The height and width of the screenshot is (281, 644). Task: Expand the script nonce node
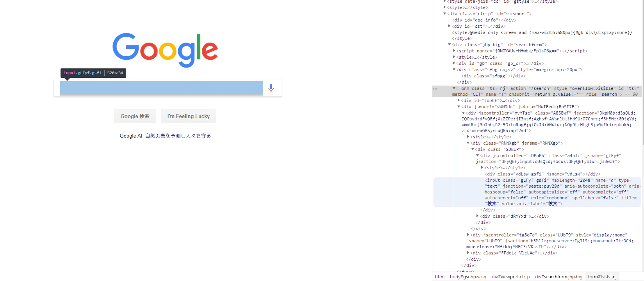tap(454, 51)
